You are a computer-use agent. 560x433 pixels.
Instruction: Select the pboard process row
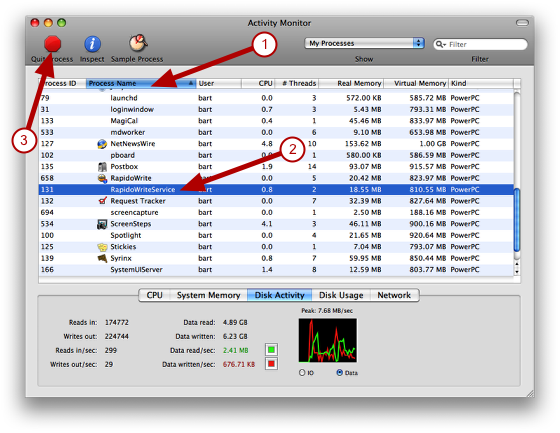(276, 155)
